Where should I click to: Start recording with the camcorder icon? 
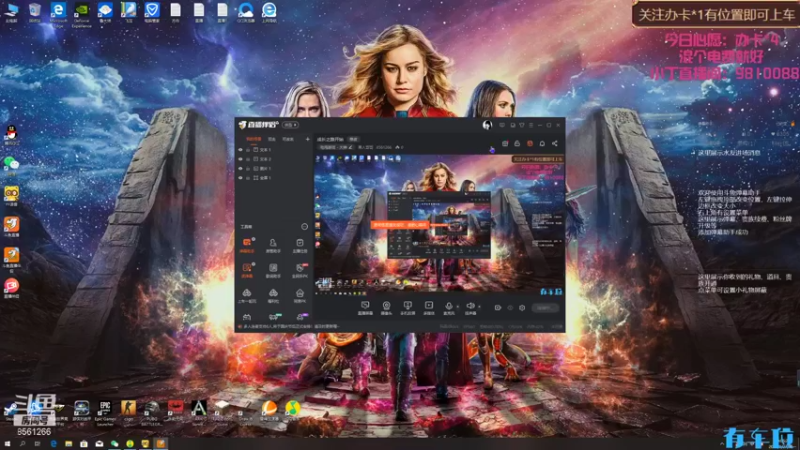click(497, 308)
